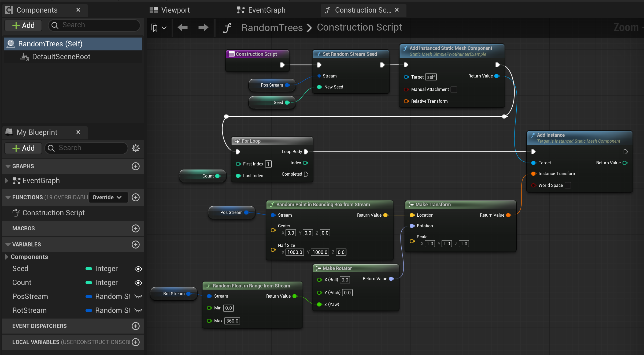
Task: Select DefaultSceneRoot component
Action: pyautogui.click(x=61, y=57)
